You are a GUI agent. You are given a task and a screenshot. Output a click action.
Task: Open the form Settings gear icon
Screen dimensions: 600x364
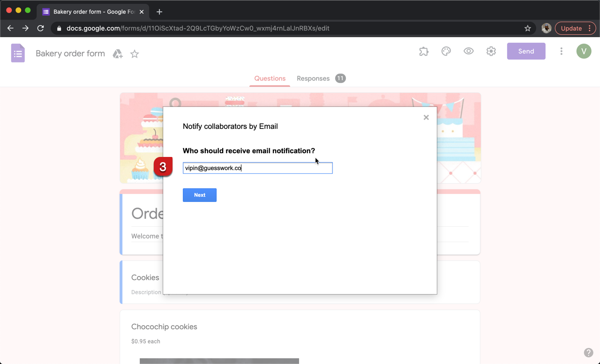click(x=491, y=51)
